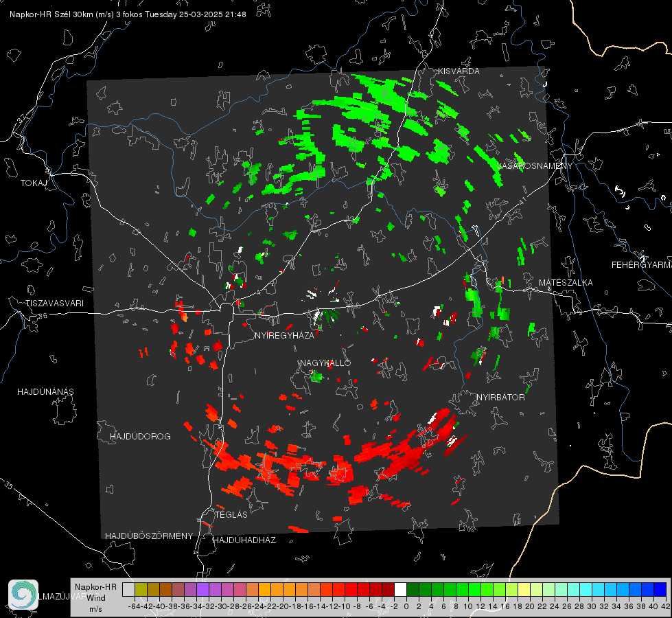This screenshot has width=672, height=618.
Task: Click the NAGYKÁLLÓ town label
Action: coord(325,363)
